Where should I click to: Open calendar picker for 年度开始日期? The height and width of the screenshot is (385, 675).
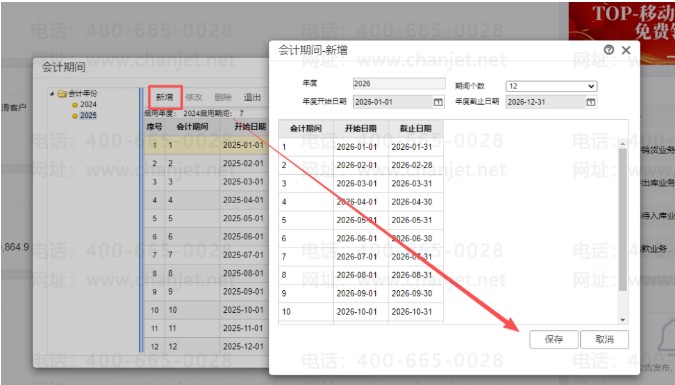[438, 102]
